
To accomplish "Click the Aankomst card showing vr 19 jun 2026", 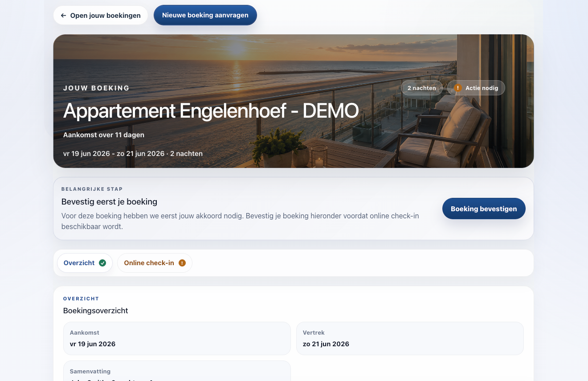I will coord(177,339).
